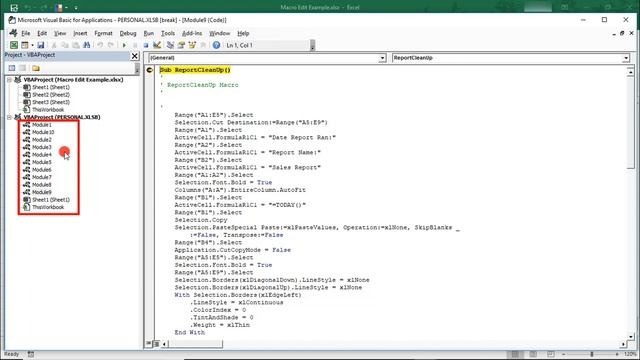Select Module1 in the project tree
Viewport: 640px width, 360px height.
[42, 125]
